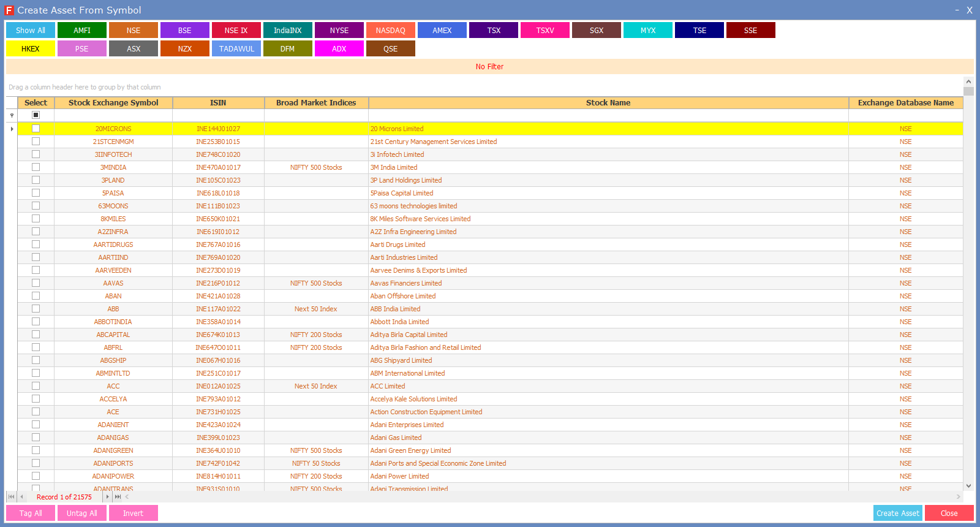Viewport: 980px width, 527px height.
Task: Filter by QSE exchange
Action: (391, 48)
